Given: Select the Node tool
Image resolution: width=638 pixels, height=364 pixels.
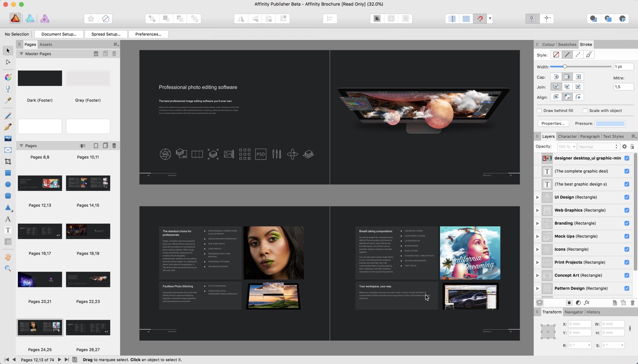Looking at the screenshot, I should click(x=8, y=62).
